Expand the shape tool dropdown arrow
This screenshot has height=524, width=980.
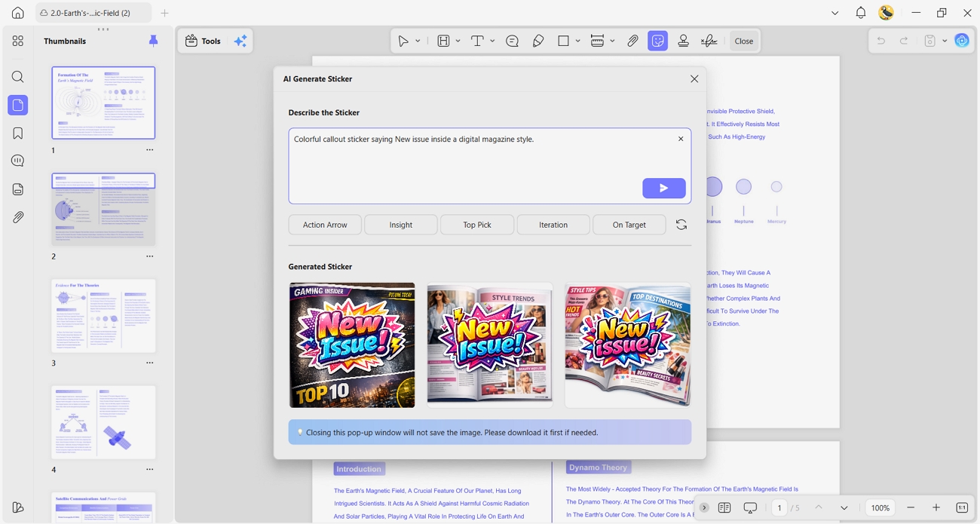(x=577, y=41)
